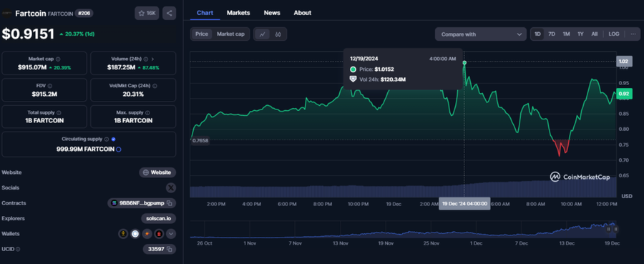Show the UCID info icon
This screenshot has height=264, width=644.
18,249
